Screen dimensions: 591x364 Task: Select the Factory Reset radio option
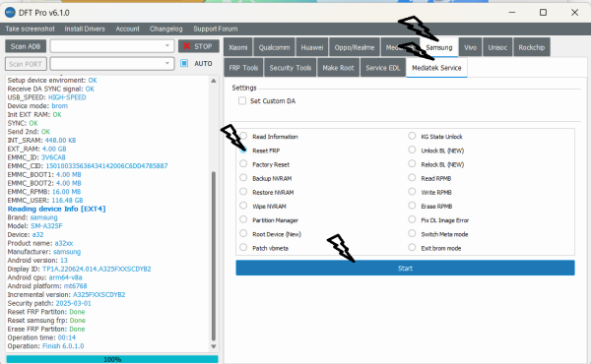pyautogui.click(x=243, y=163)
